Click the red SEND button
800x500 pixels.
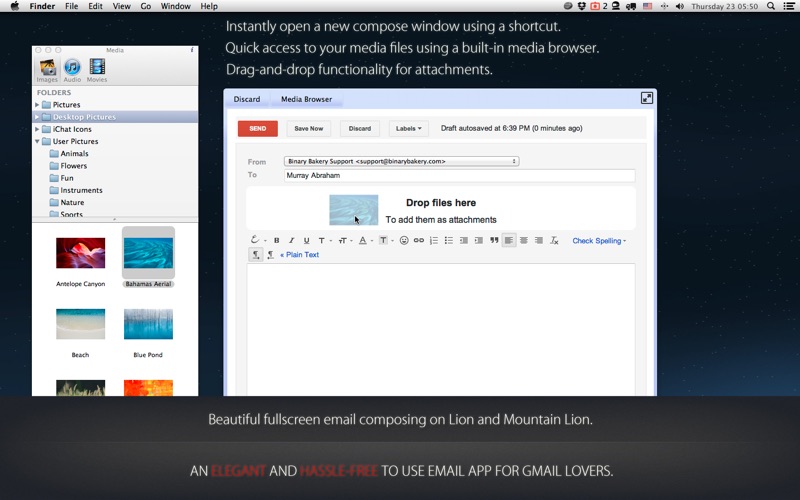point(258,129)
